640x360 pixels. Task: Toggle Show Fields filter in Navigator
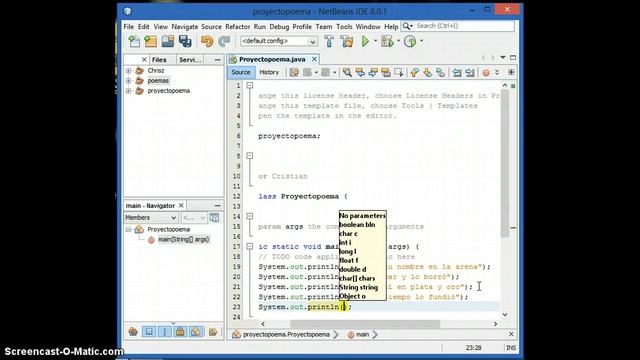click(x=149, y=331)
